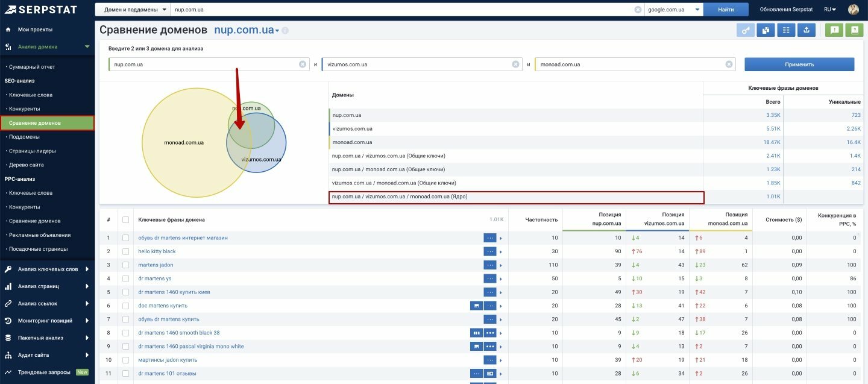Clear the main search field nup.com.ua
Image resolution: width=868 pixels, height=384 pixels.
click(x=638, y=10)
